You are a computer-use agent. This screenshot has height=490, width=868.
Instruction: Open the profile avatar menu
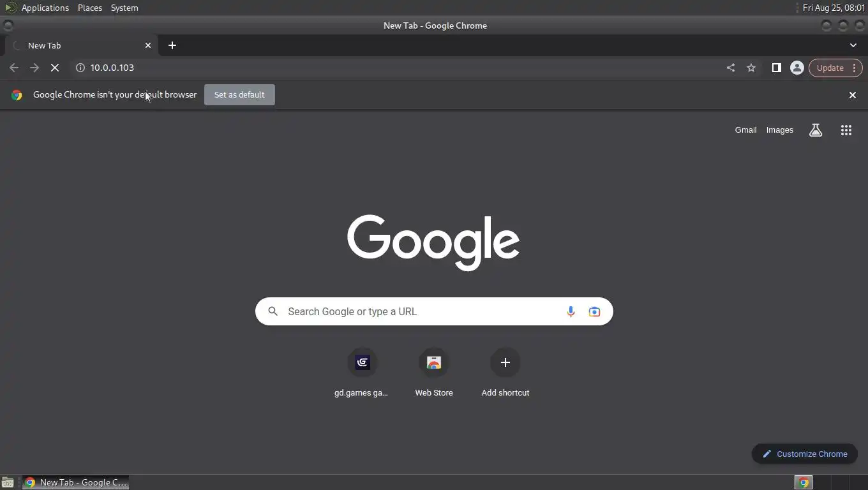coord(797,68)
